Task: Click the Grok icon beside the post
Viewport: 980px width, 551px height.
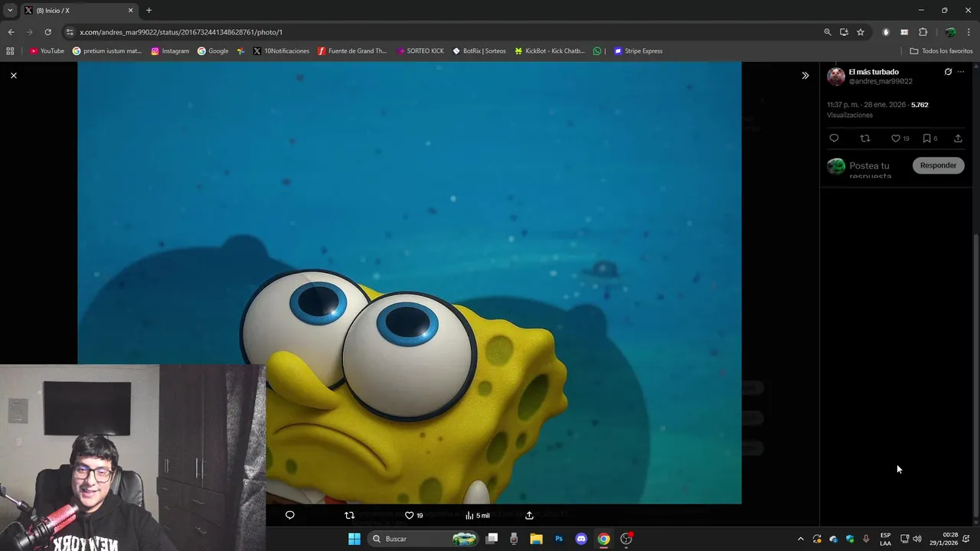Action: [x=948, y=72]
